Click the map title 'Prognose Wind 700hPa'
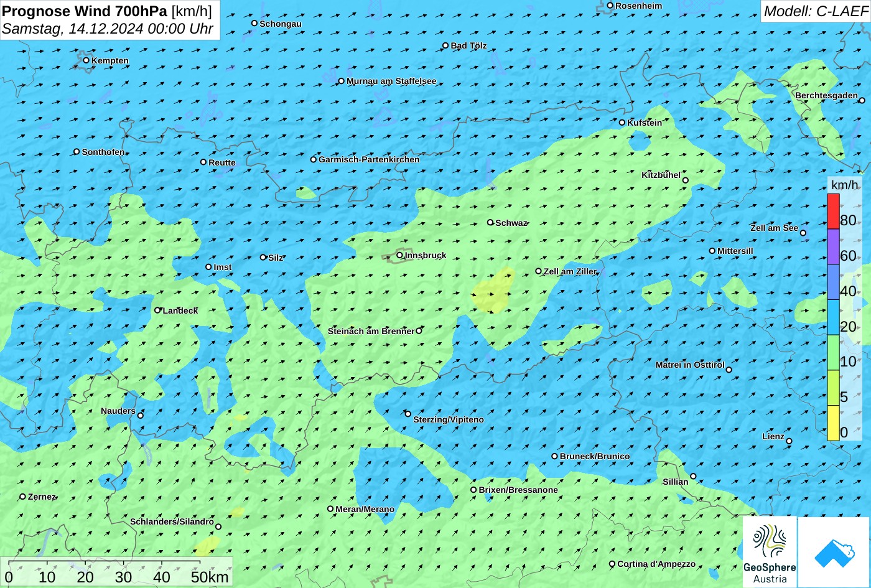Viewport: 871px width, 588px height. click(x=85, y=11)
